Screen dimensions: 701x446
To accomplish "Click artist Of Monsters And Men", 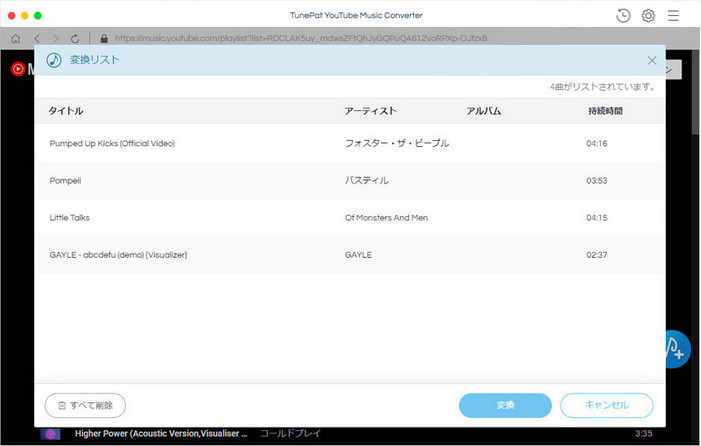I will pos(386,218).
